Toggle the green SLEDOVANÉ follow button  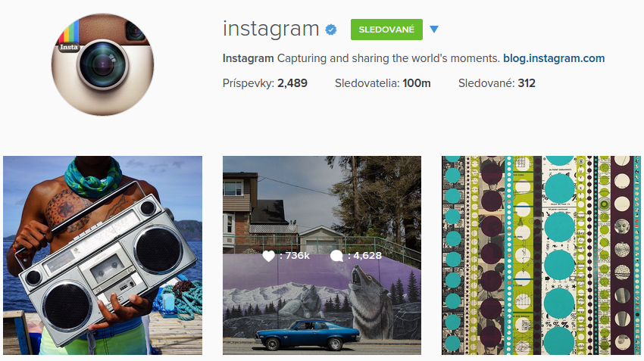[386, 30]
